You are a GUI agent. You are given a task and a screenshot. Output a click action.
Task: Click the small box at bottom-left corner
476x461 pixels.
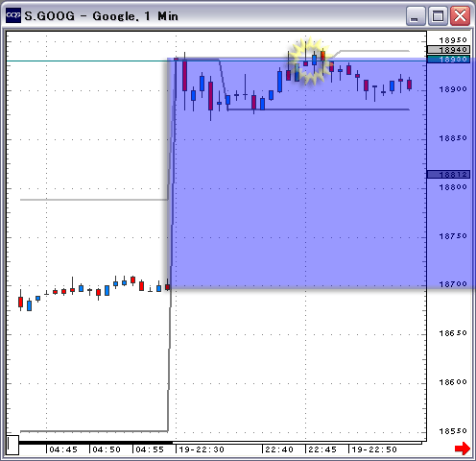pos(12,445)
